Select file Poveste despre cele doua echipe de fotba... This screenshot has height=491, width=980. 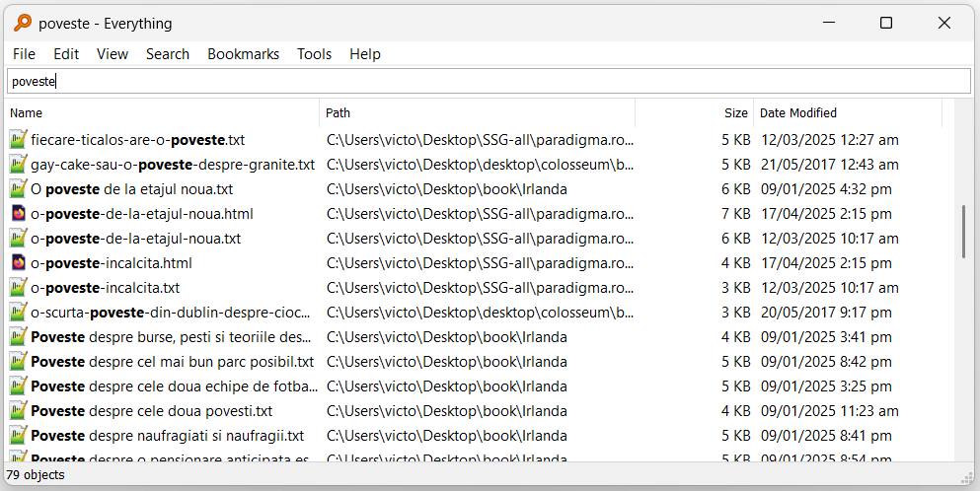tap(175, 386)
